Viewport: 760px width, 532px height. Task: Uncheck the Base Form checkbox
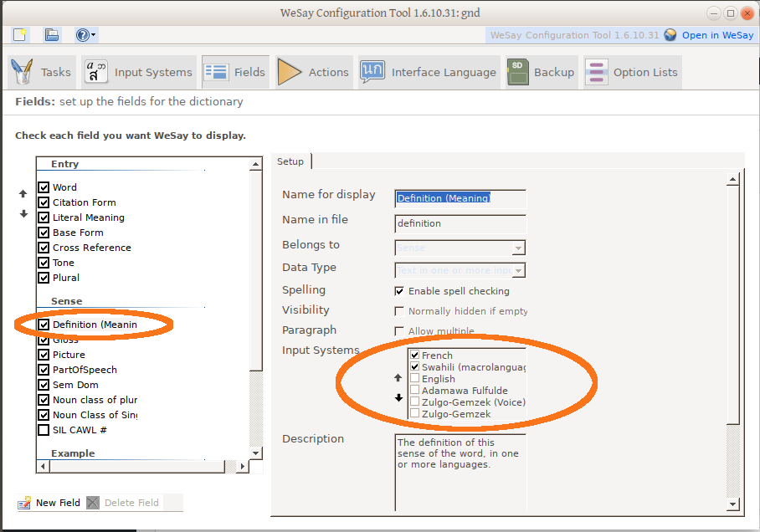coord(44,232)
